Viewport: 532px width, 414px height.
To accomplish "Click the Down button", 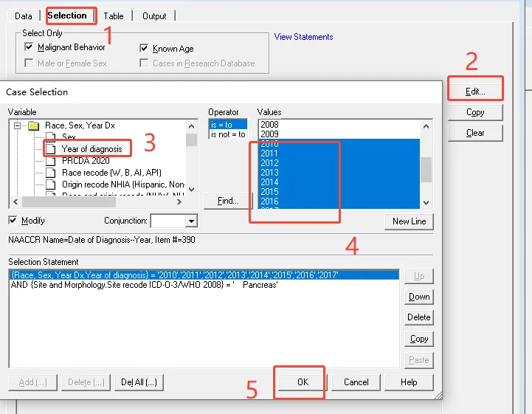I will point(419,297).
